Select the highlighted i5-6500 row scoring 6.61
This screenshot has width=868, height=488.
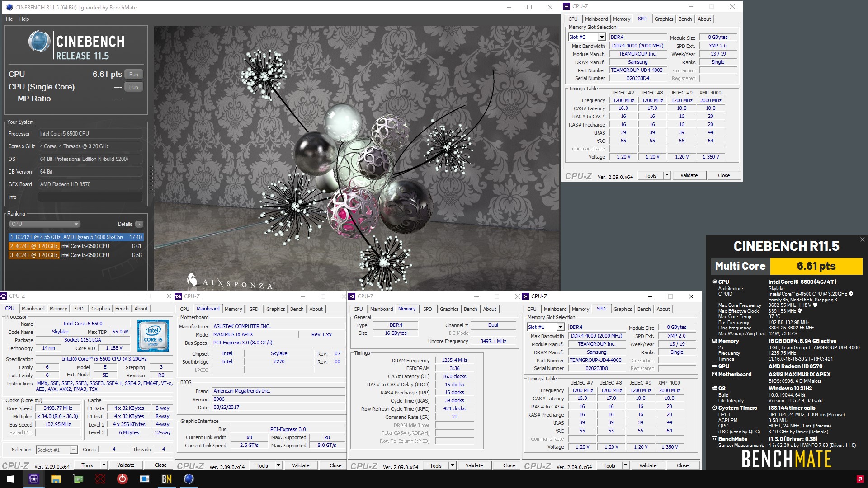coord(76,246)
